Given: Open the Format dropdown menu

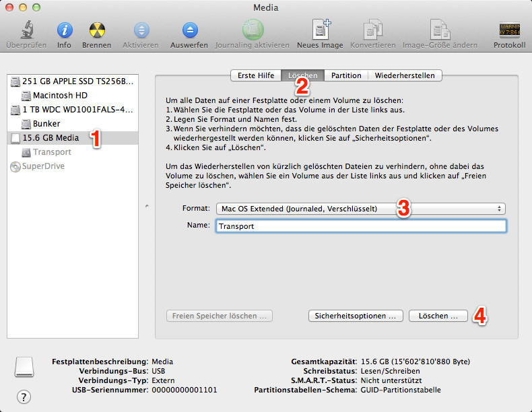Looking at the screenshot, I should (361, 209).
